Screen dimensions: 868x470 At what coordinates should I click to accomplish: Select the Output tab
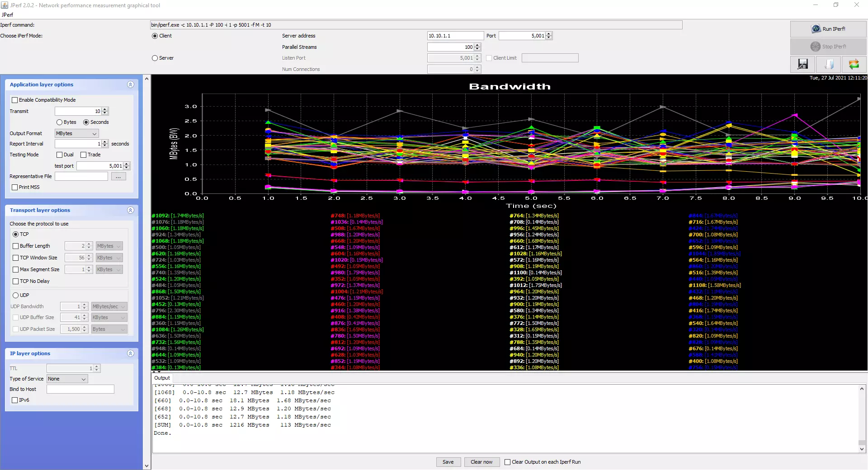(x=162, y=378)
